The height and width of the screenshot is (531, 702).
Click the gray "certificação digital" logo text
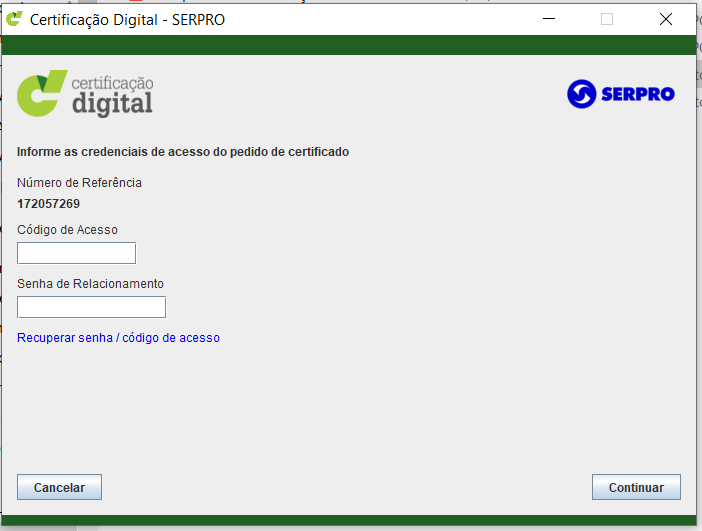[x=112, y=94]
